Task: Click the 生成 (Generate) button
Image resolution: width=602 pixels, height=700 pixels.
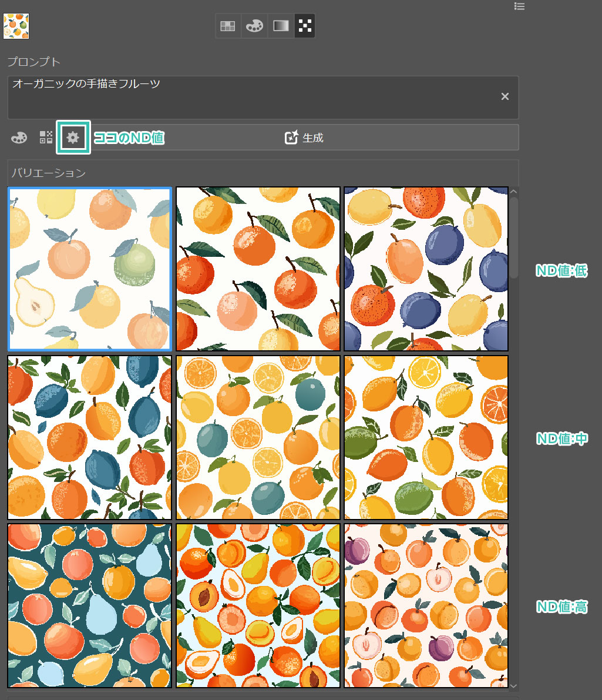Action: [x=304, y=138]
